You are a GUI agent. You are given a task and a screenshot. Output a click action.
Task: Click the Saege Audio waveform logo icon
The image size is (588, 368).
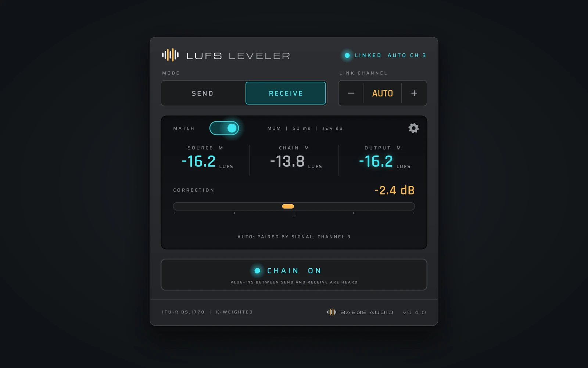click(331, 312)
